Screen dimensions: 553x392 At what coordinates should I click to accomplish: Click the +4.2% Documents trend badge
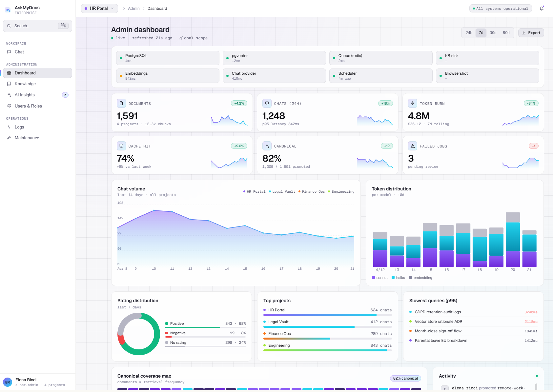(239, 103)
